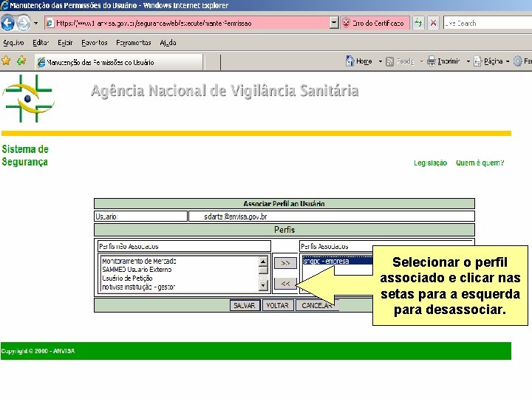Expand the Página dropdown arrow
Image resolution: width=532 pixels, height=399 pixels.
point(508,61)
